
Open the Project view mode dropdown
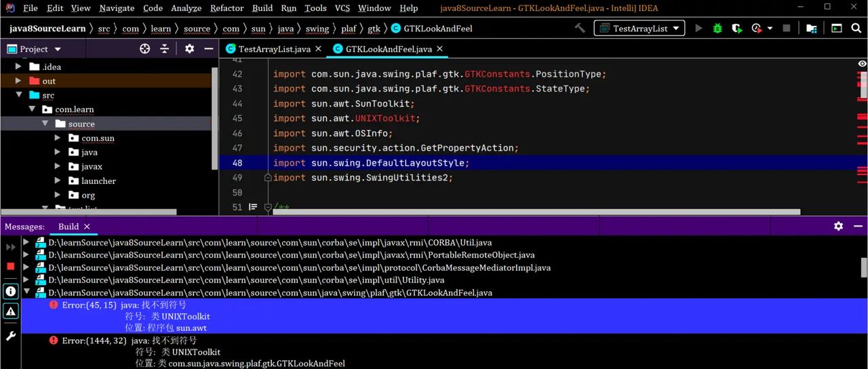point(58,50)
